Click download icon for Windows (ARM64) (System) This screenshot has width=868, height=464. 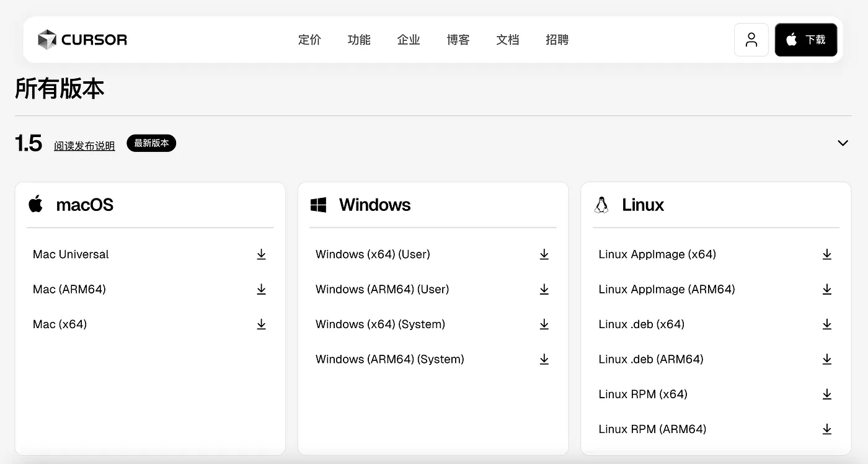click(544, 359)
